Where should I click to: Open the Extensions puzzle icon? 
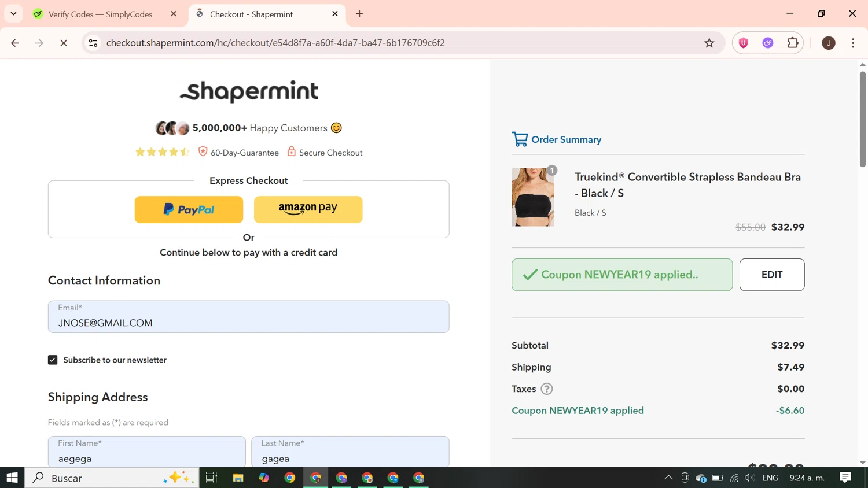(x=793, y=43)
